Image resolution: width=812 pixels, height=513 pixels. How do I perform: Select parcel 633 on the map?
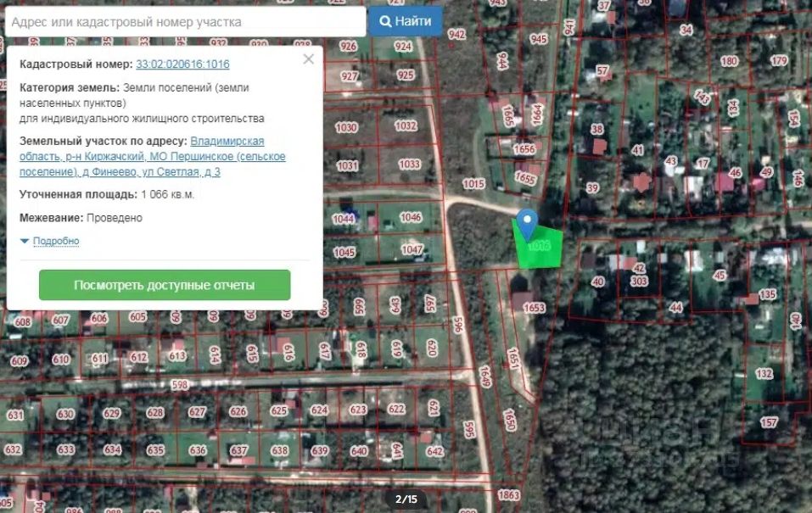click(66, 449)
